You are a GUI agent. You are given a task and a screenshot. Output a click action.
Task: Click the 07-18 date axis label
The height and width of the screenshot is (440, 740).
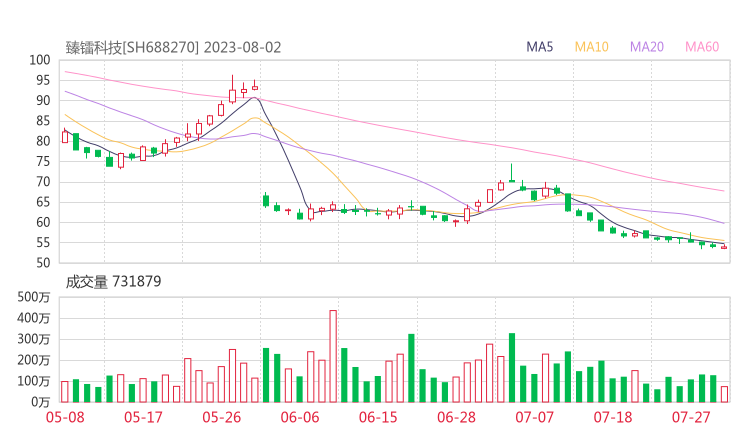[x=613, y=417]
